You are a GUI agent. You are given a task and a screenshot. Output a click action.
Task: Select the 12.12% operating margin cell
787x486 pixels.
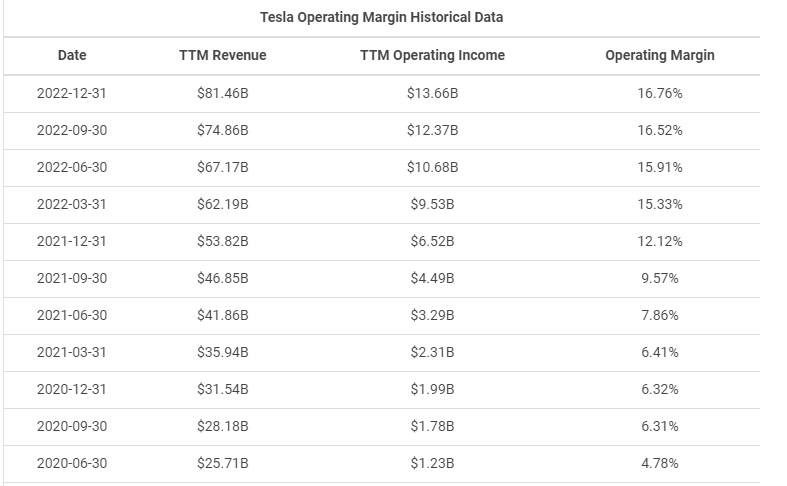click(x=660, y=242)
